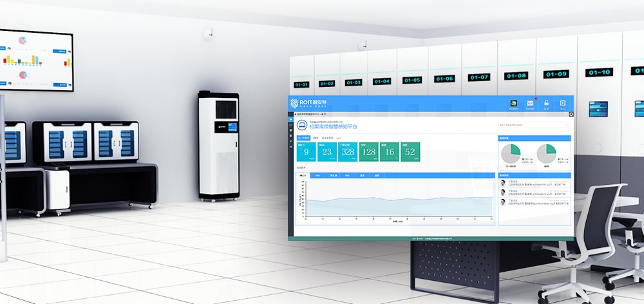The width and height of the screenshot is (644, 304).
Task: Select the TVOC tile showing 128
Action: (x=368, y=153)
